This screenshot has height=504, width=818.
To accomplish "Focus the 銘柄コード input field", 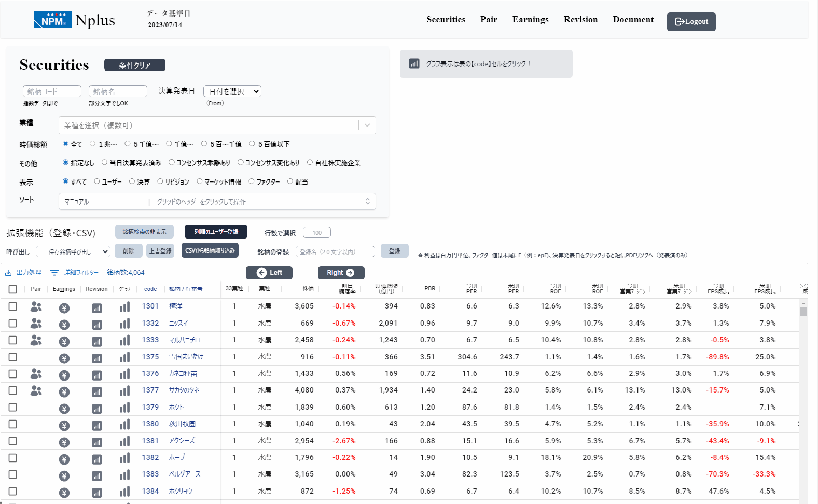I will [x=52, y=91].
